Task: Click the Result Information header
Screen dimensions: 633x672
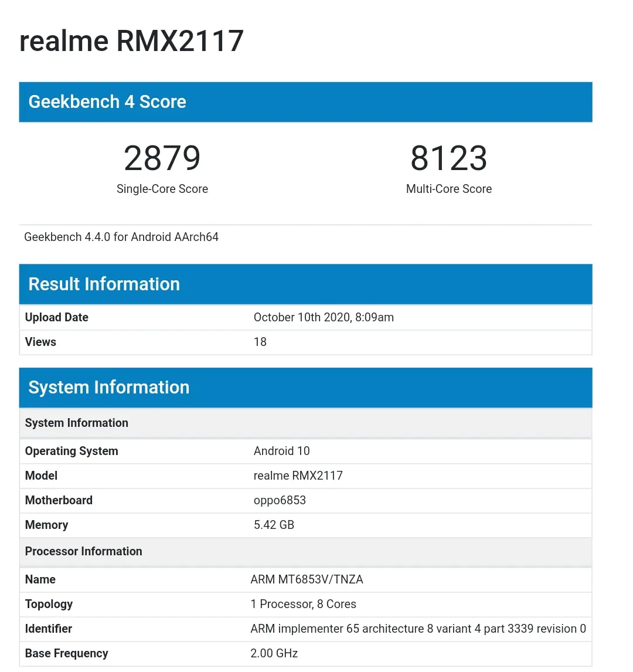Action: [305, 284]
